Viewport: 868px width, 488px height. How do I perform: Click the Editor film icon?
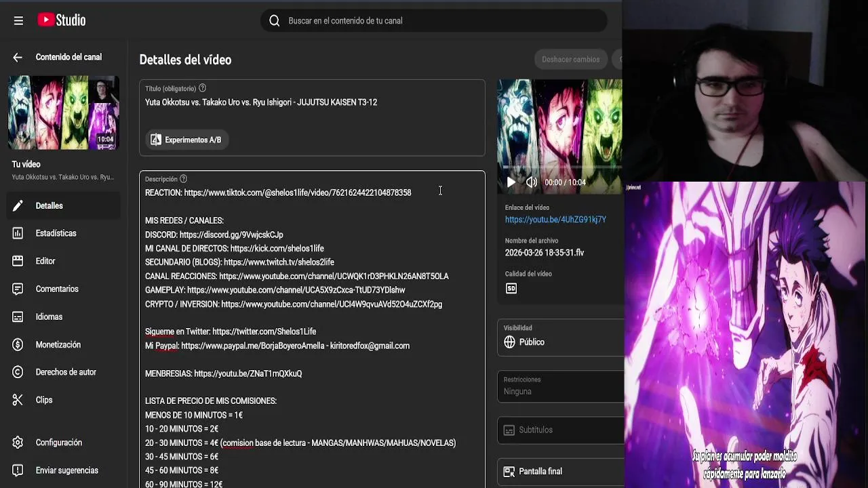(18, 261)
